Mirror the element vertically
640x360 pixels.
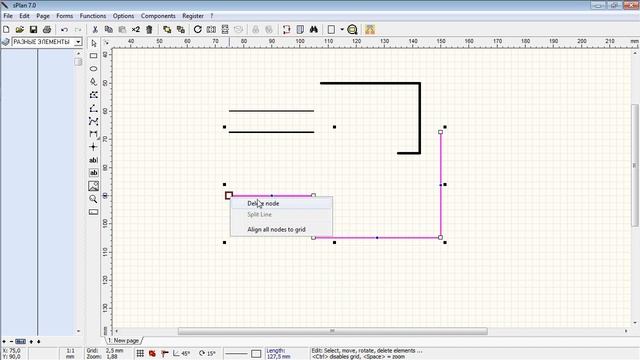coord(225,29)
